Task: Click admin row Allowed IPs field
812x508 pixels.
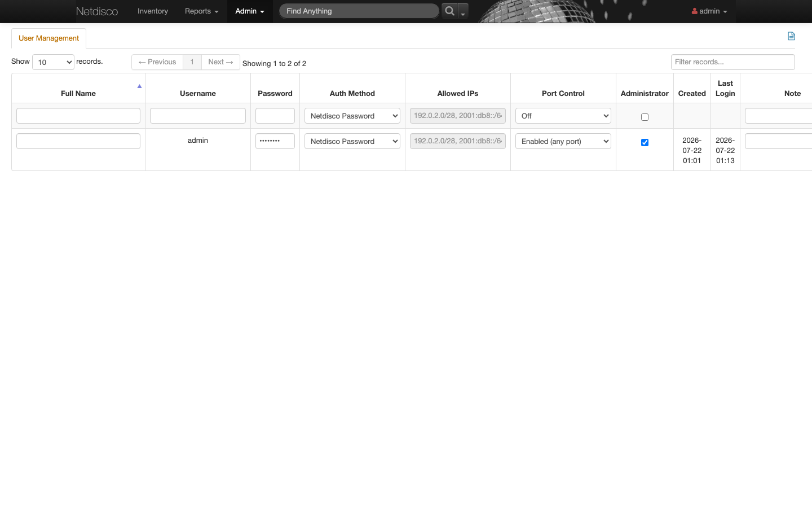Action: (458, 141)
